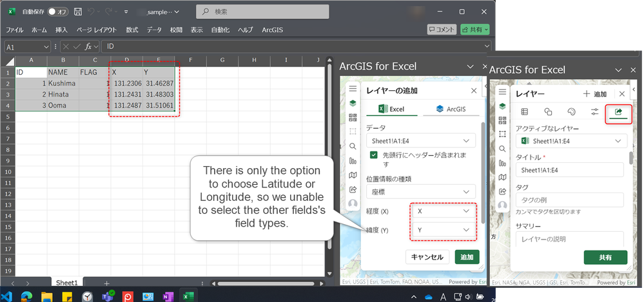Open the ヘルプ ribbon tab
Screen dimensions: 644x302
(x=245, y=30)
